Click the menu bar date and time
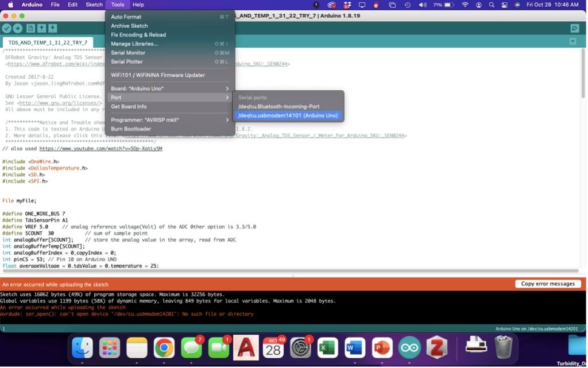This screenshot has height=368, width=588. (552, 5)
